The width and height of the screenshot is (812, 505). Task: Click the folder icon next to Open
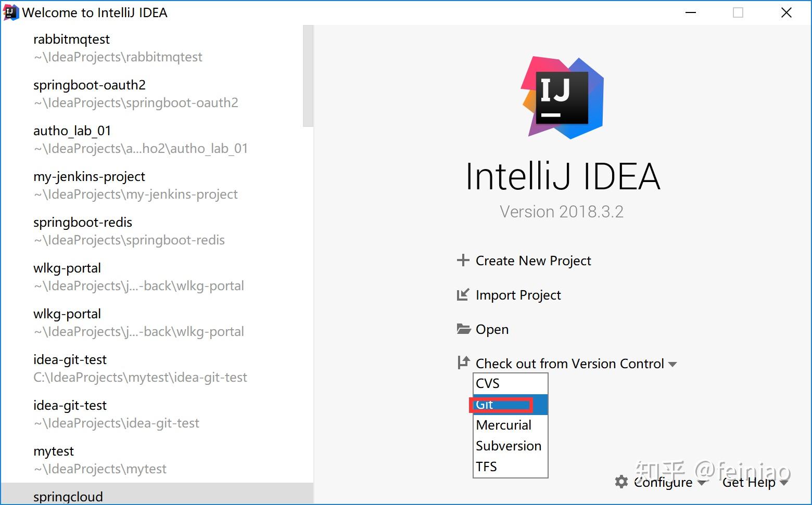pos(463,329)
